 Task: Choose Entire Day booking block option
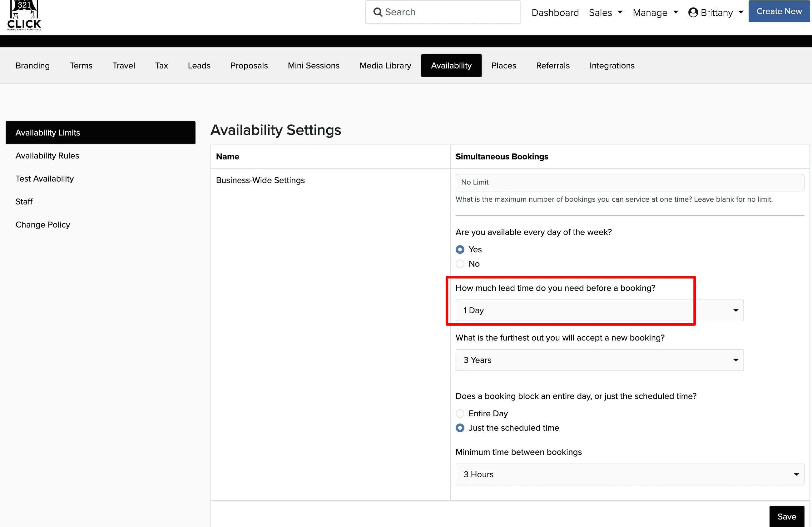pos(460,414)
